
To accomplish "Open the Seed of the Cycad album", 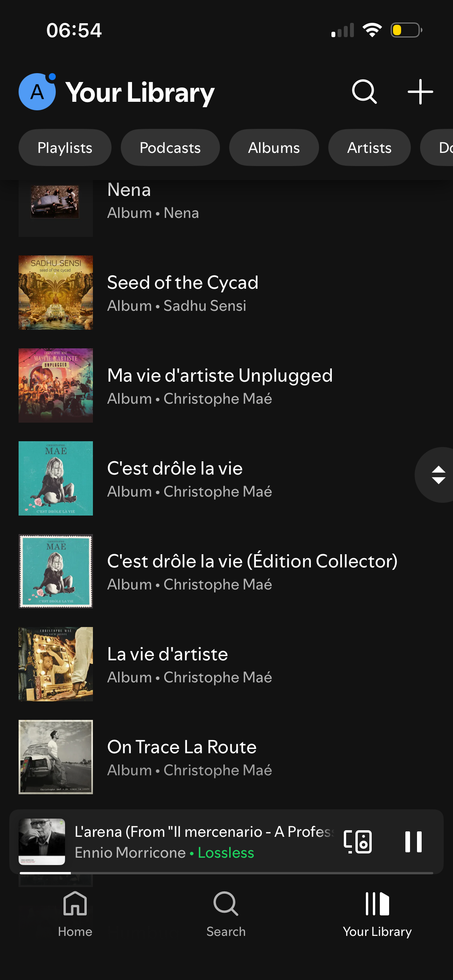I will (x=182, y=293).
